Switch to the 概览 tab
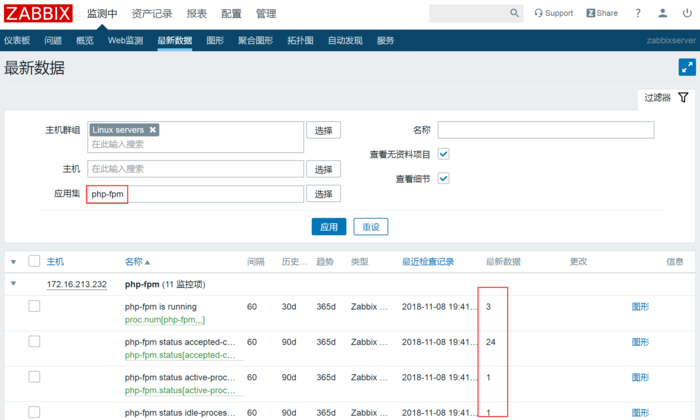This screenshot has height=420, width=700. coord(85,41)
